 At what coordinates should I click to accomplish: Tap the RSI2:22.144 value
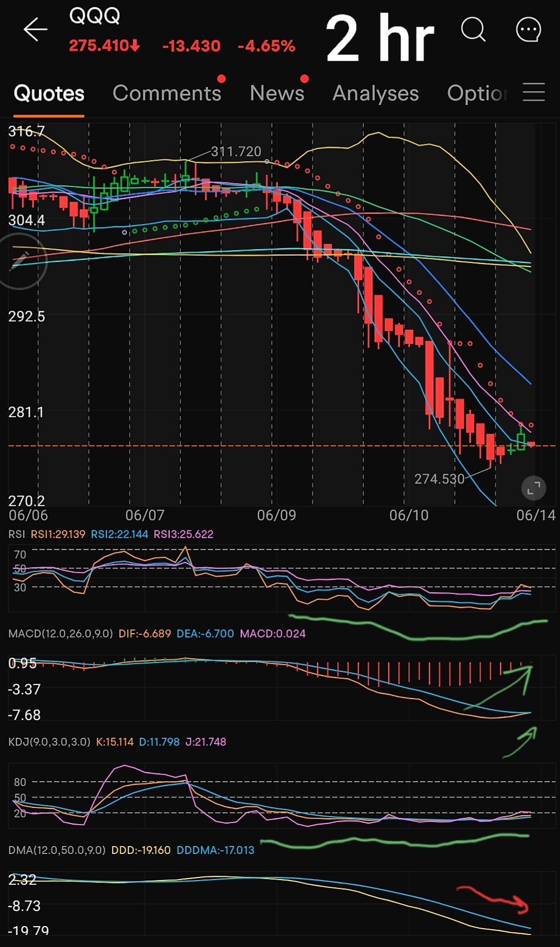120,534
